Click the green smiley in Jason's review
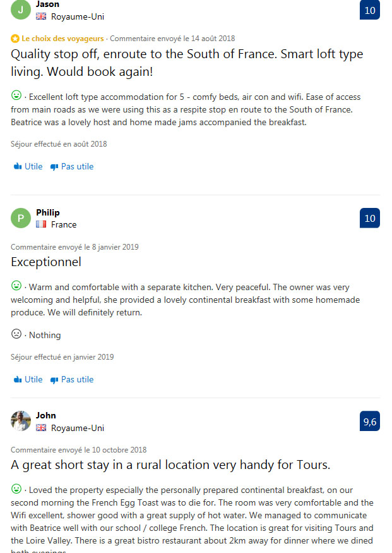 16,96
